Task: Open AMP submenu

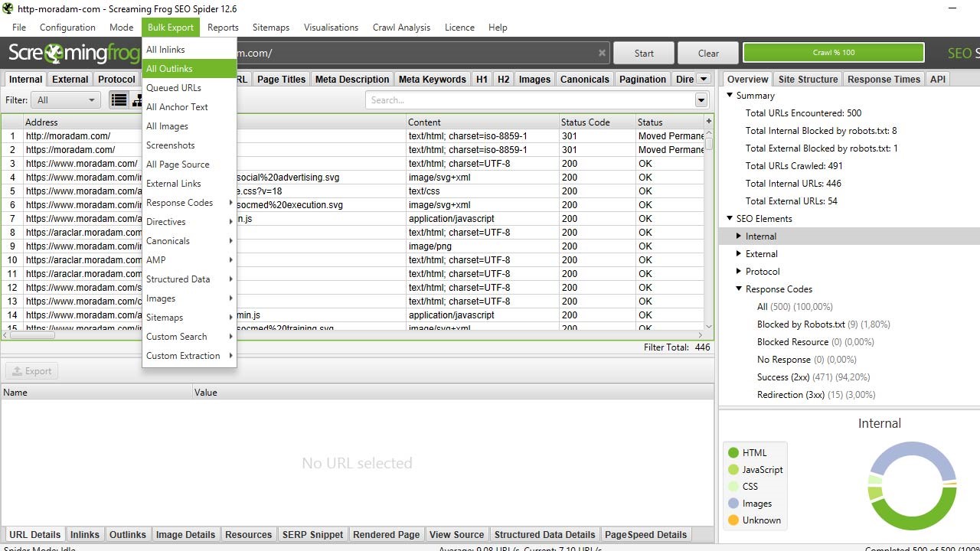Action: pos(189,260)
